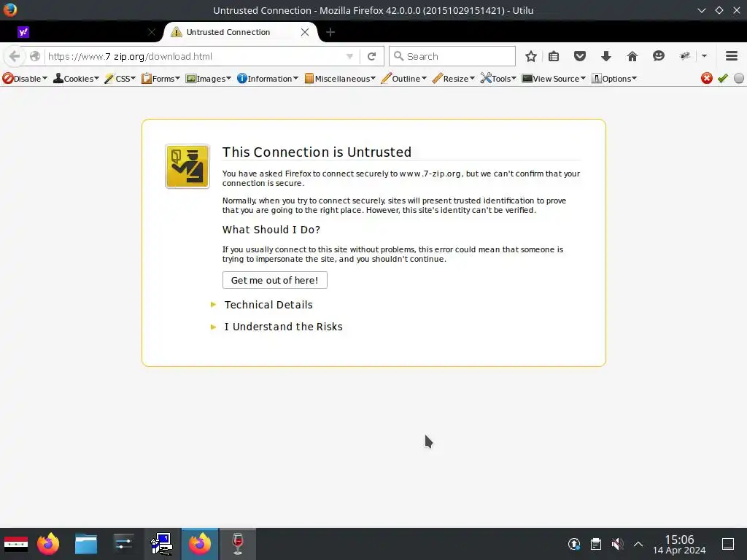Click the Search input field
This screenshot has height=560, width=747.
(x=452, y=56)
